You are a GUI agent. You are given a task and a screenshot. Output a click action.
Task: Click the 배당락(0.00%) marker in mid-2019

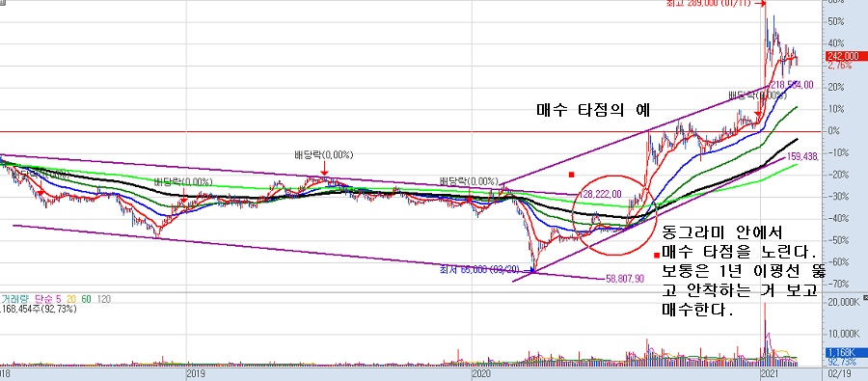tap(324, 154)
